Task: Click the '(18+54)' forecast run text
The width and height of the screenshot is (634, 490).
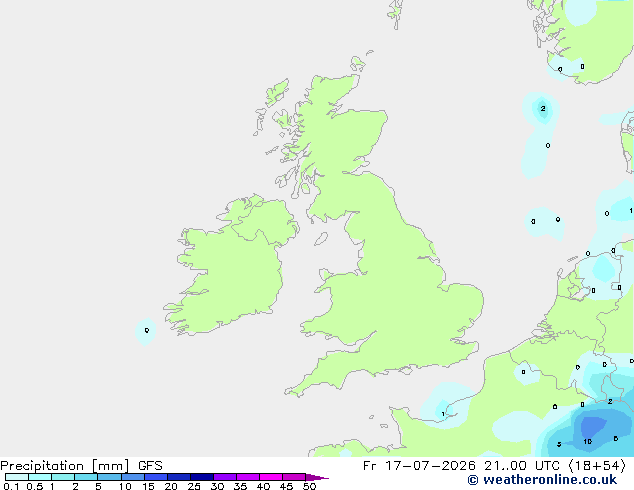Action: [597, 466]
